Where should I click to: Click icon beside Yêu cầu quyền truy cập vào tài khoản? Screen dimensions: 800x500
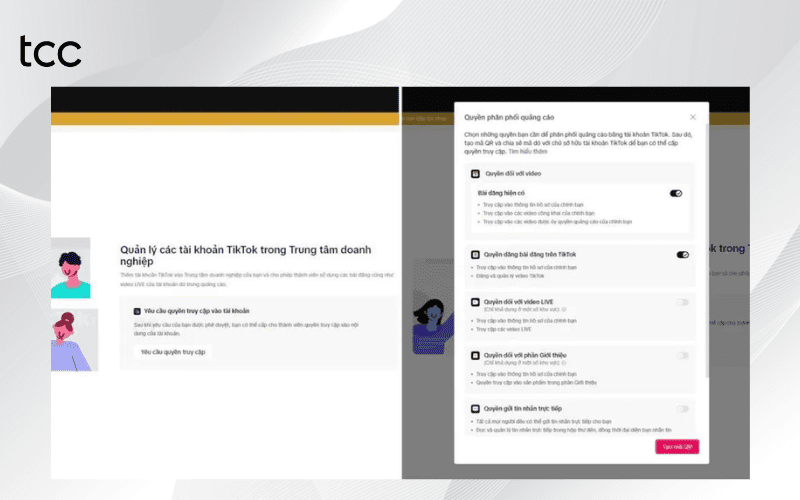pyautogui.click(x=136, y=312)
